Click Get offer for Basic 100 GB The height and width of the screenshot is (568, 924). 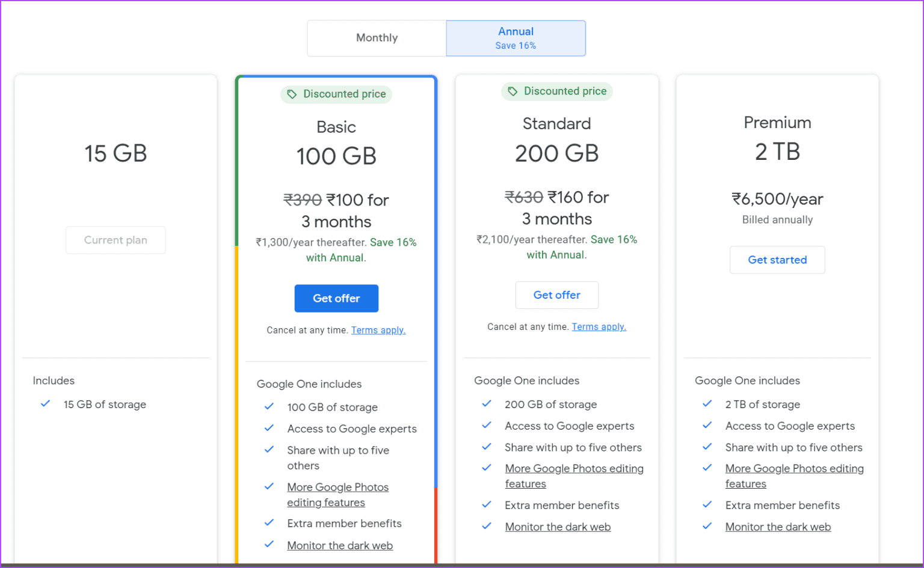(336, 298)
